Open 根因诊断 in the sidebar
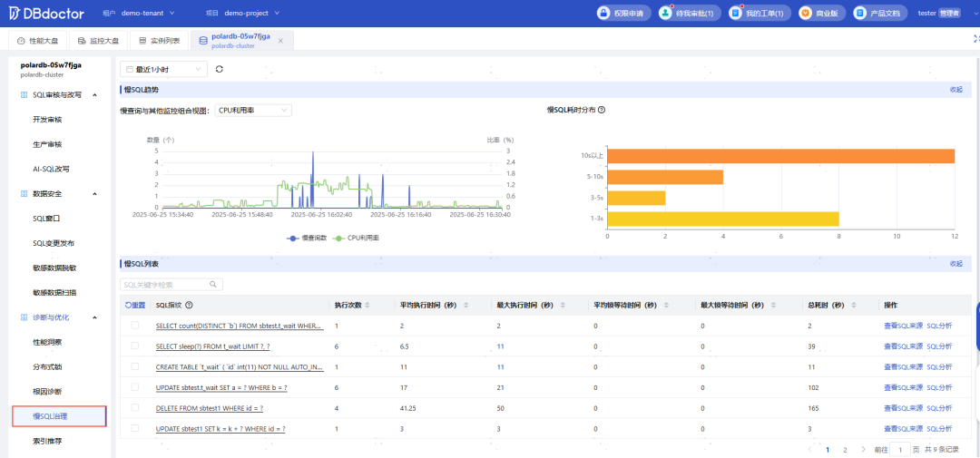 coord(47,392)
